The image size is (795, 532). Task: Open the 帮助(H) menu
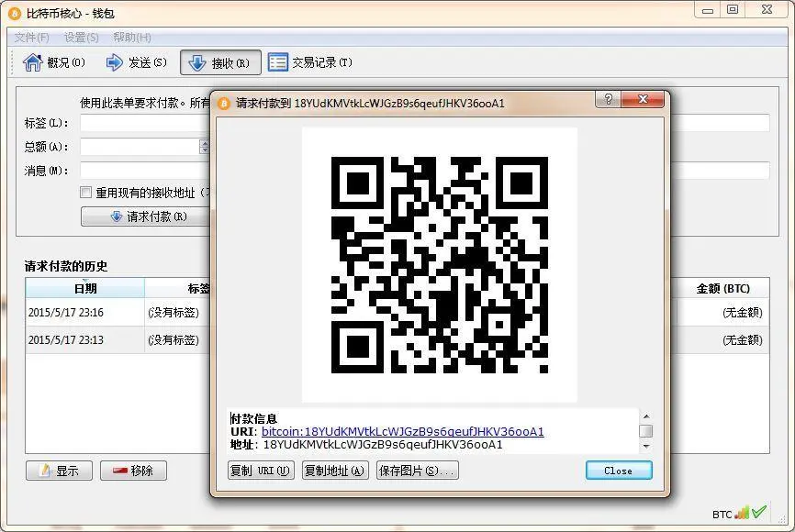click(x=132, y=38)
